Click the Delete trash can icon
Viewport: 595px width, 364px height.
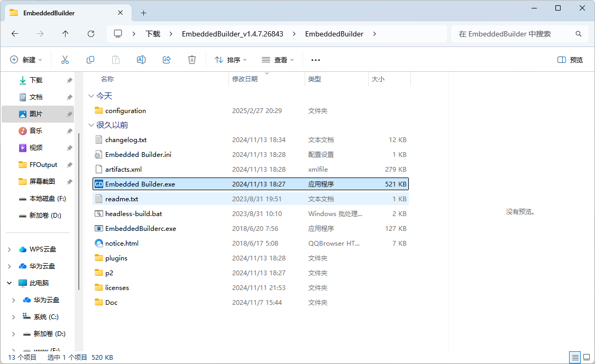coord(192,60)
